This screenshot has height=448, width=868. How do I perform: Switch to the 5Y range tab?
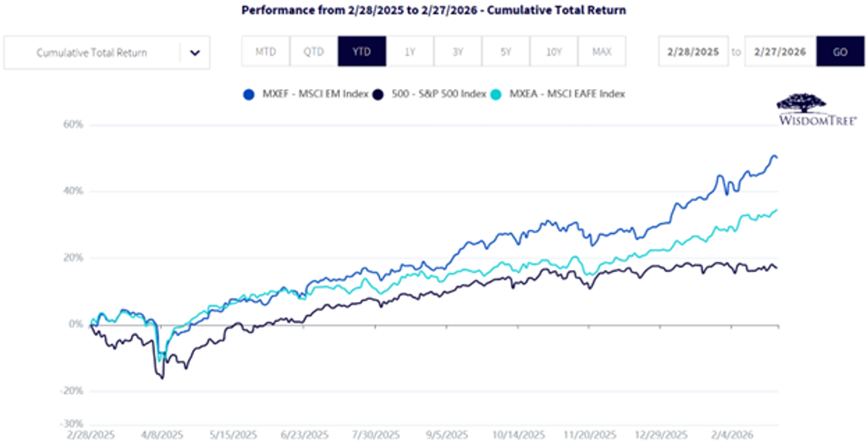(x=506, y=52)
